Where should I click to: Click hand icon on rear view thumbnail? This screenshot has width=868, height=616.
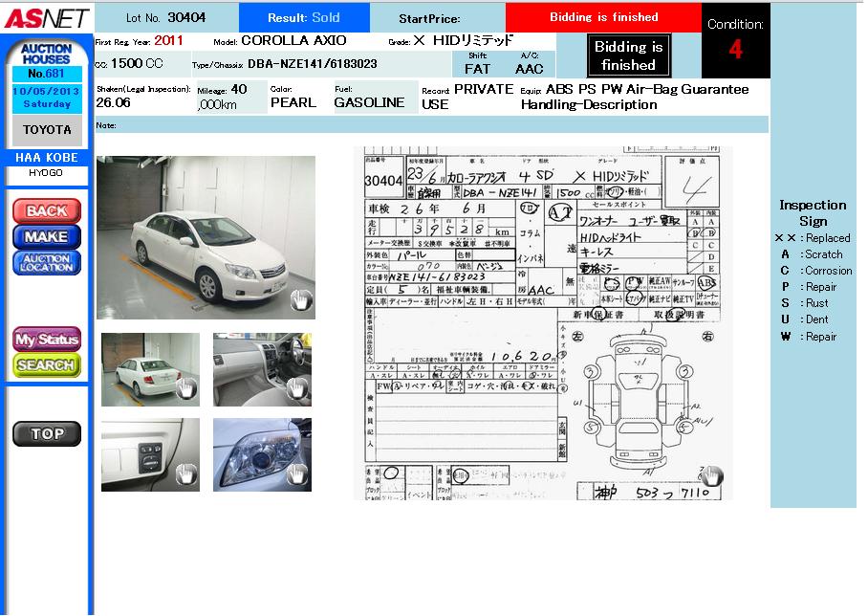click(186, 388)
